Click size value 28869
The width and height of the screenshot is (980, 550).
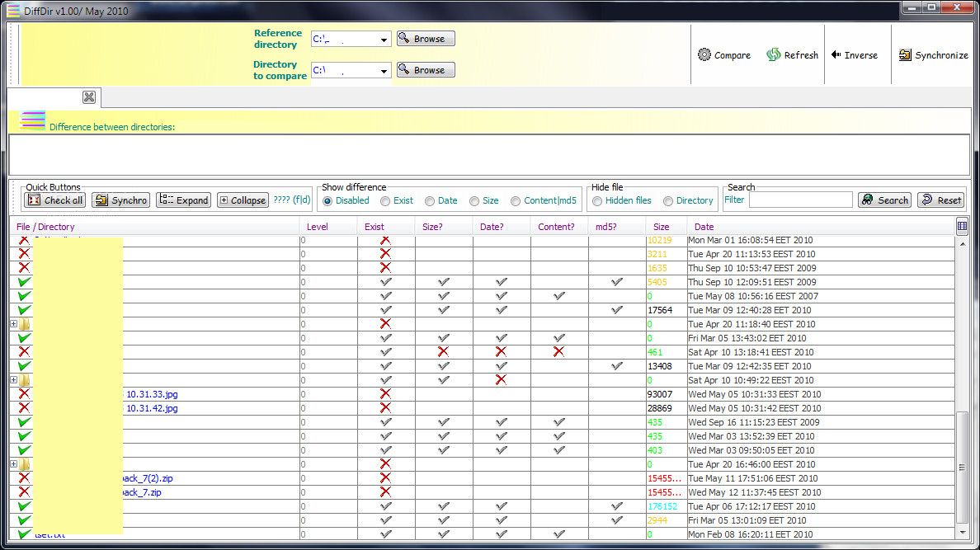click(660, 408)
